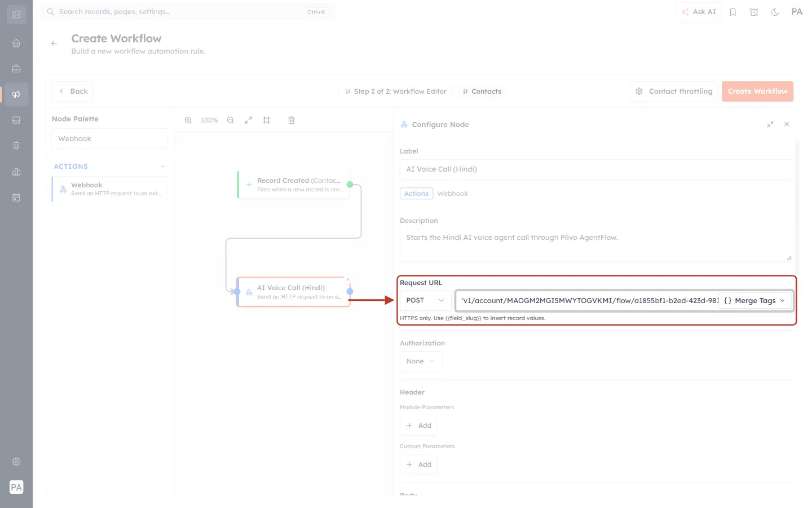Select Step 2 of 2: Workflow Editor
The height and width of the screenshot is (508, 812).
pos(396,91)
